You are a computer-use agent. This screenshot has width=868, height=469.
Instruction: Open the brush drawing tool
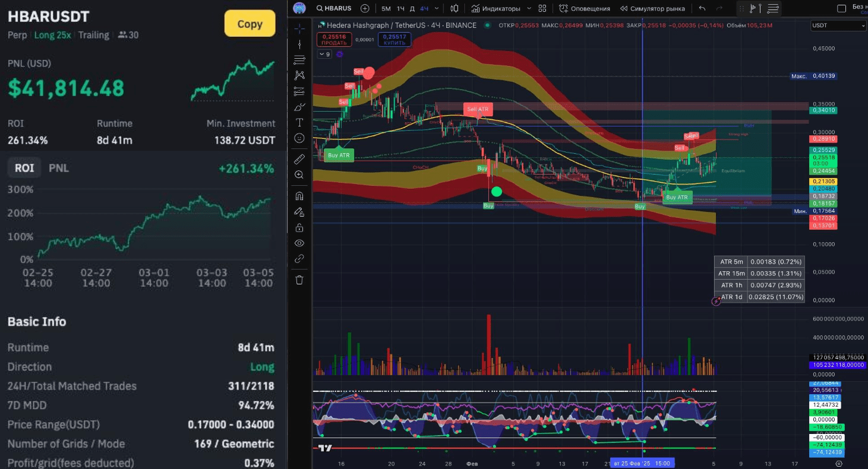tap(299, 107)
